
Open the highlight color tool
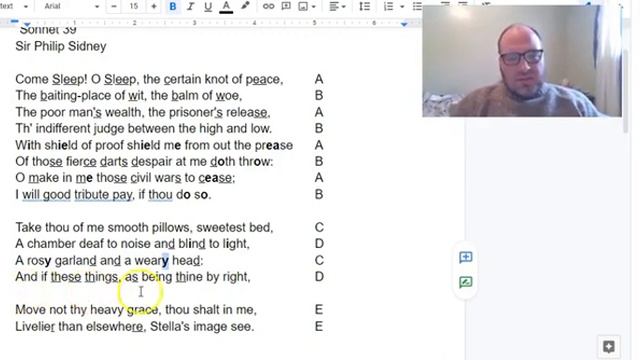[245, 6]
